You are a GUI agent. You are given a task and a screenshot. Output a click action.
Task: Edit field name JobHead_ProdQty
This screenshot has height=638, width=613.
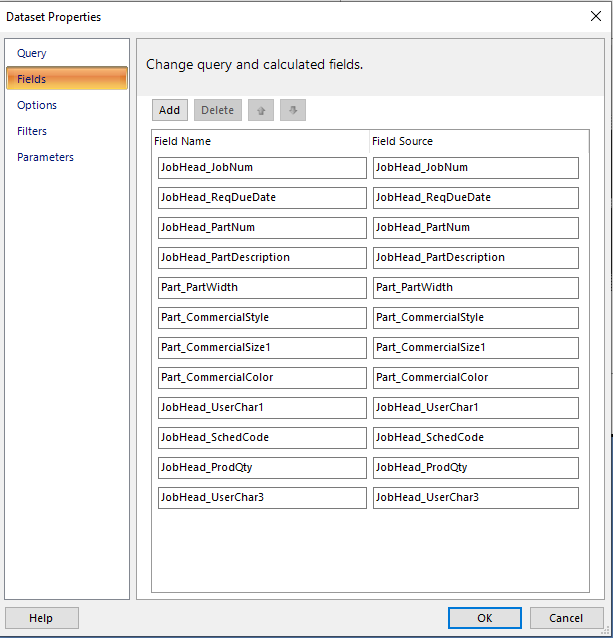[262, 468]
